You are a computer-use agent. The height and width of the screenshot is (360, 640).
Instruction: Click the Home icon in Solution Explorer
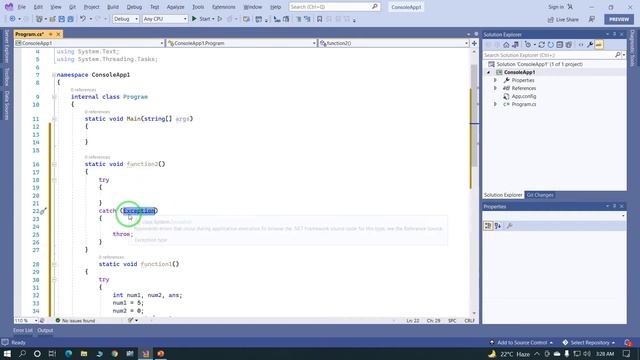(x=506, y=45)
